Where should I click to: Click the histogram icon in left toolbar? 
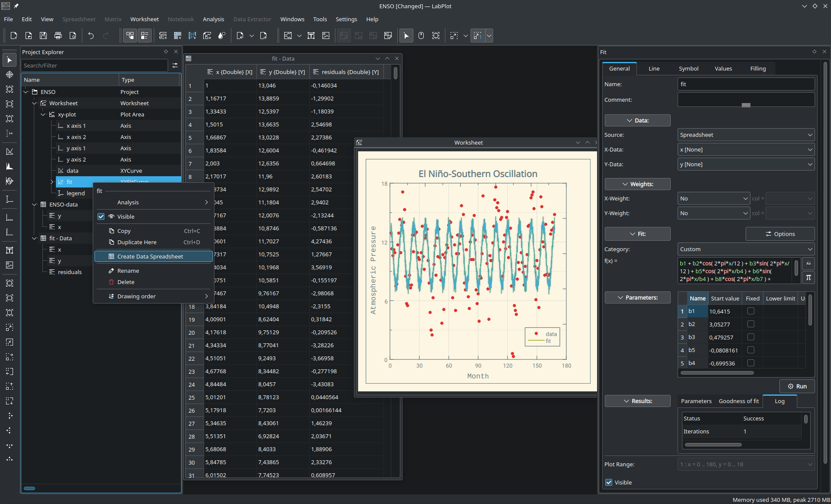[10, 166]
